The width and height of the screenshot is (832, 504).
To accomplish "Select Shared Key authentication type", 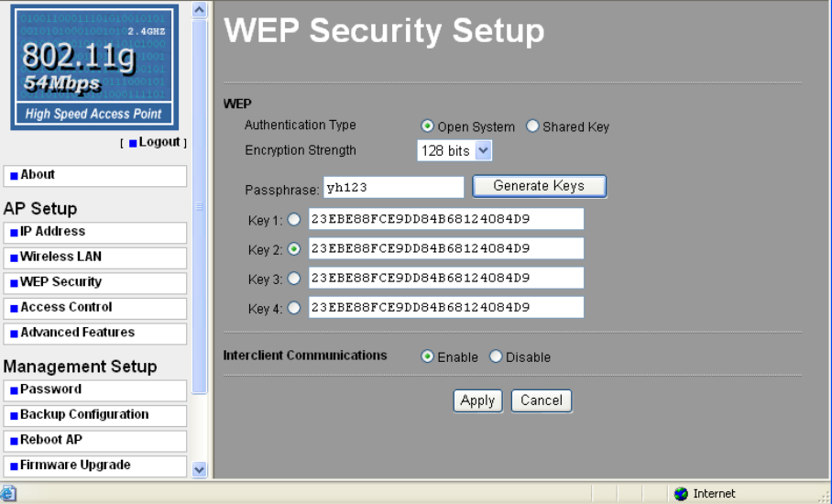I will 532,126.
